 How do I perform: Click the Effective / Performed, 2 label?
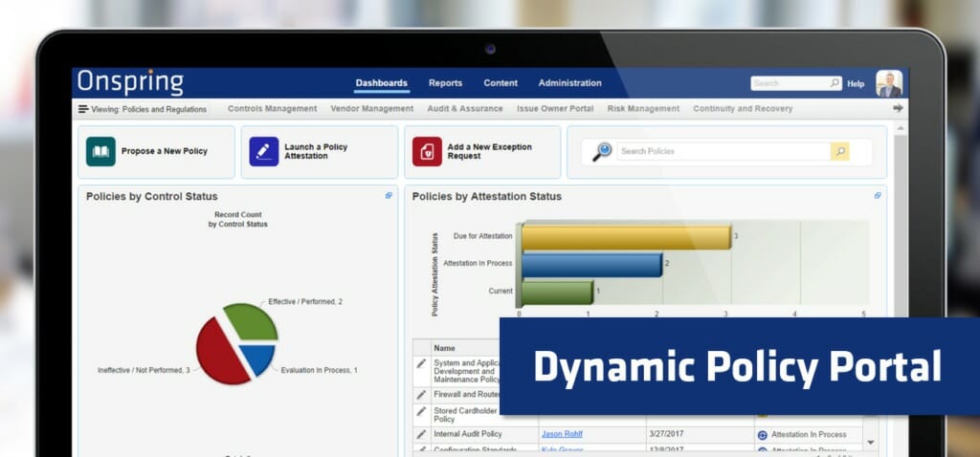(305, 301)
